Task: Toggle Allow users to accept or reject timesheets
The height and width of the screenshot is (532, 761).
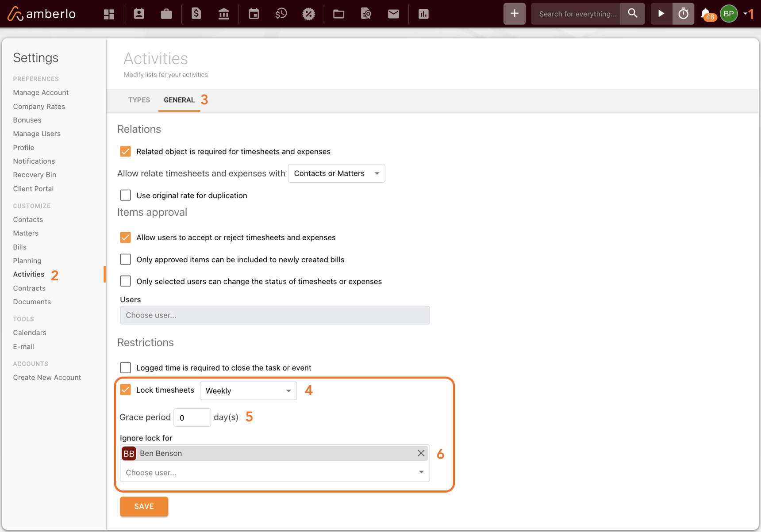Action: pos(126,237)
